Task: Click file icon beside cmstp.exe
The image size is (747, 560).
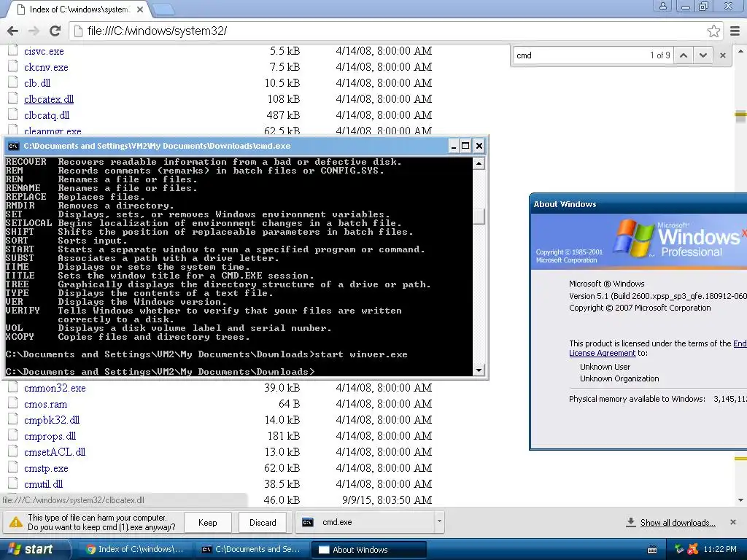Action: [x=13, y=467]
